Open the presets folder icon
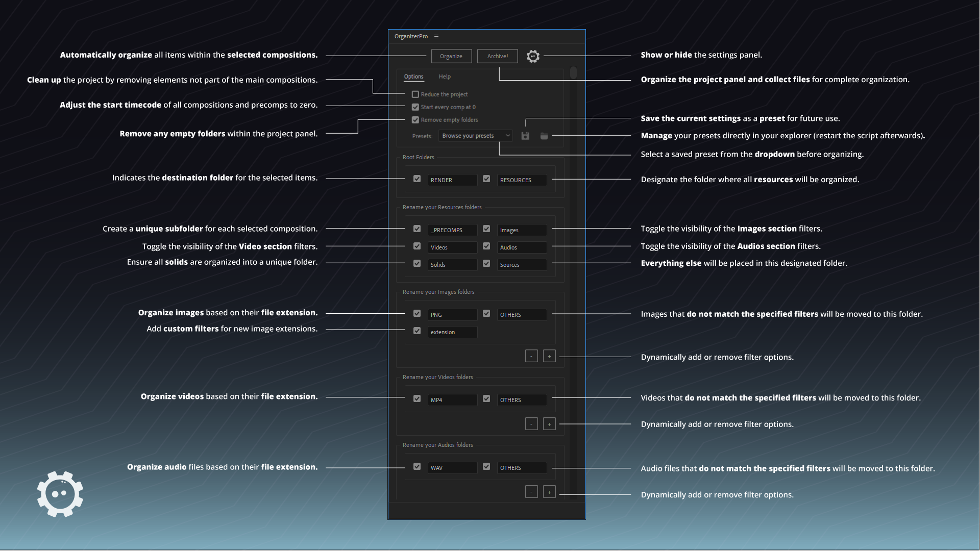 coord(544,136)
